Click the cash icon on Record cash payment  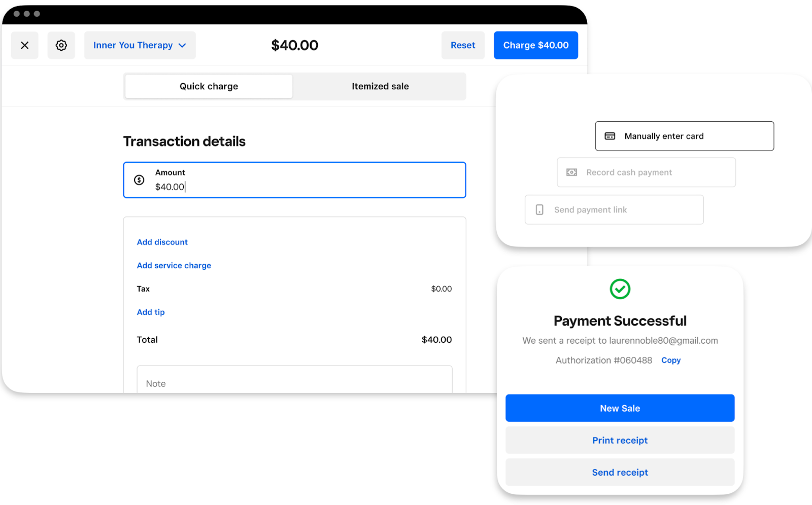click(571, 172)
